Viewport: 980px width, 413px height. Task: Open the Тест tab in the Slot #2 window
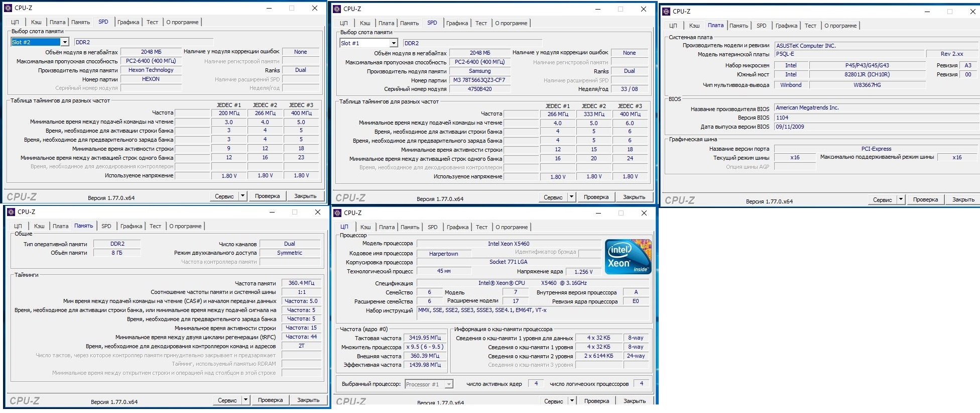point(153,22)
